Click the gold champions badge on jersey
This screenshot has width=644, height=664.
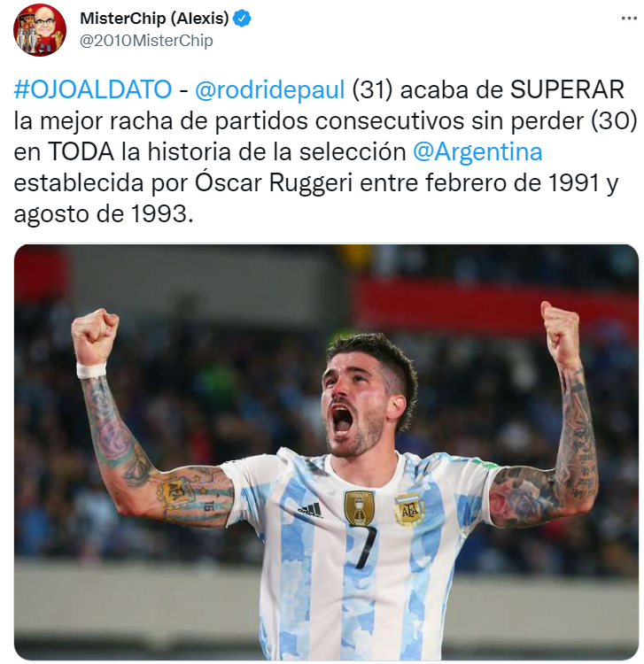point(360,507)
